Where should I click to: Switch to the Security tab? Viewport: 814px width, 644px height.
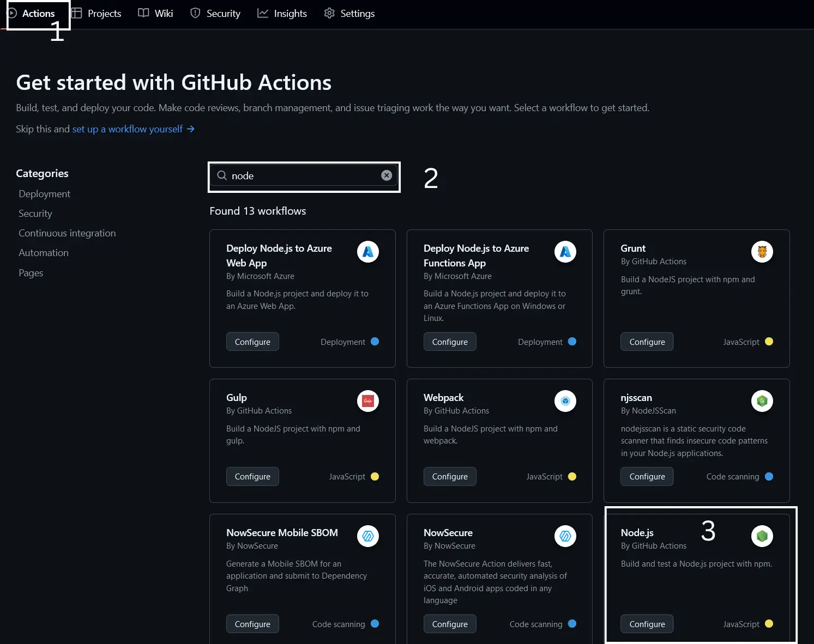click(x=215, y=14)
